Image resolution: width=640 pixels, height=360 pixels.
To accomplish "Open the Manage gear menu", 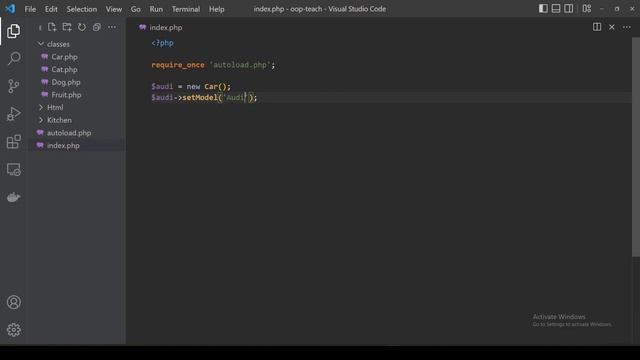I will click(x=13, y=330).
